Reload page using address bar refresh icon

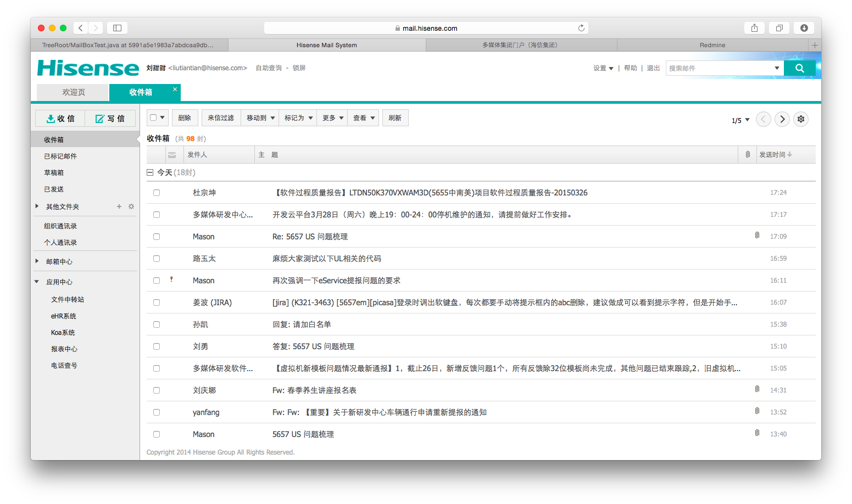coord(581,28)
